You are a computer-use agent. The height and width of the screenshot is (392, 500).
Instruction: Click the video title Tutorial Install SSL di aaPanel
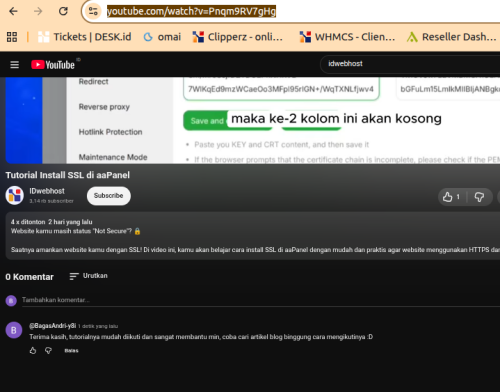point(68,175)
